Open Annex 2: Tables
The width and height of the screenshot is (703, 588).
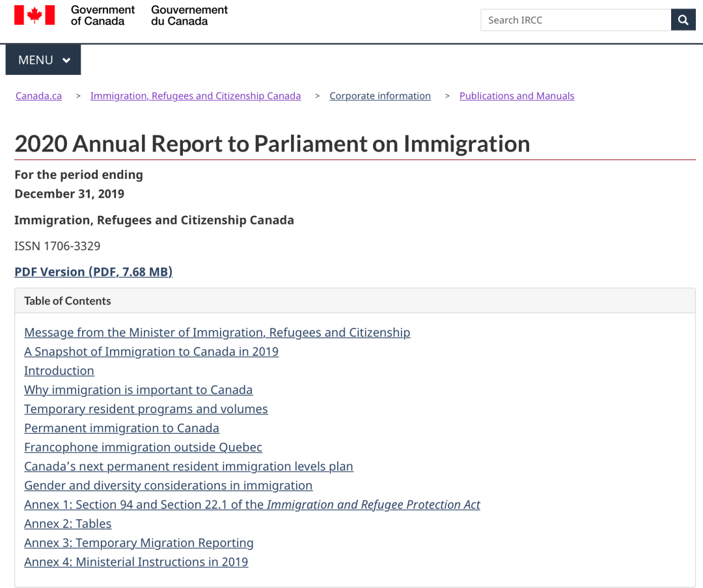(68, 524)
